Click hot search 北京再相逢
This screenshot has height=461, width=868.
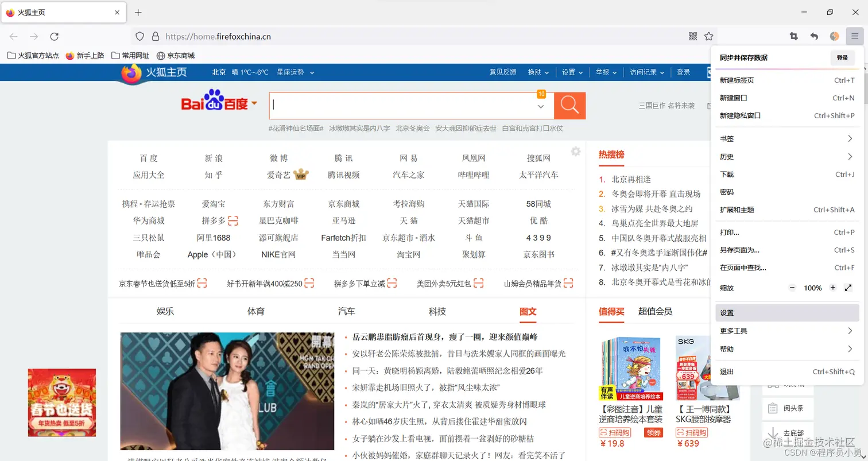coord(631,179)
